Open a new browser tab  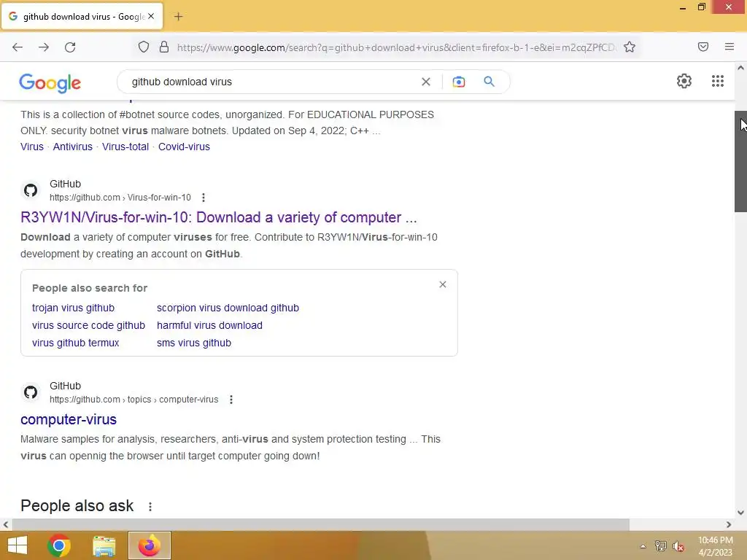[x=178, y=17]
